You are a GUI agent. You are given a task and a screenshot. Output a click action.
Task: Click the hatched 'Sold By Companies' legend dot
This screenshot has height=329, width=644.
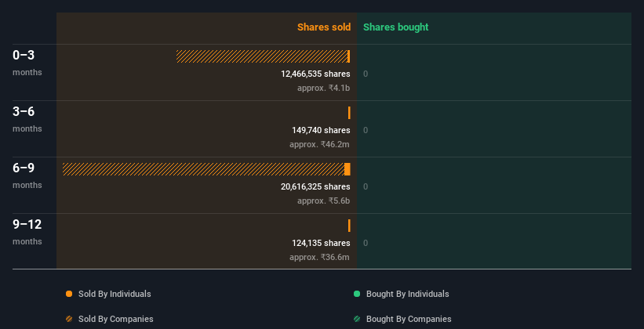69,319
